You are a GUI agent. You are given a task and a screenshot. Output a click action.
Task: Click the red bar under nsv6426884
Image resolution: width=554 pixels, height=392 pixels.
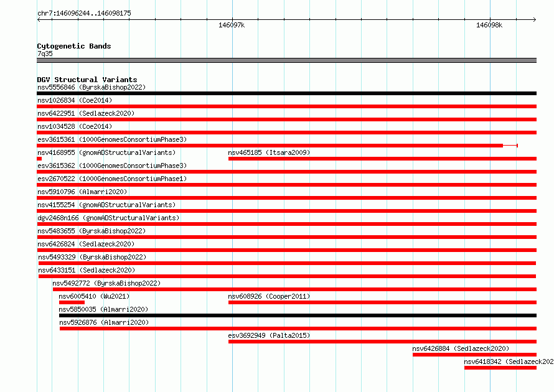click(x=474, y=355)
